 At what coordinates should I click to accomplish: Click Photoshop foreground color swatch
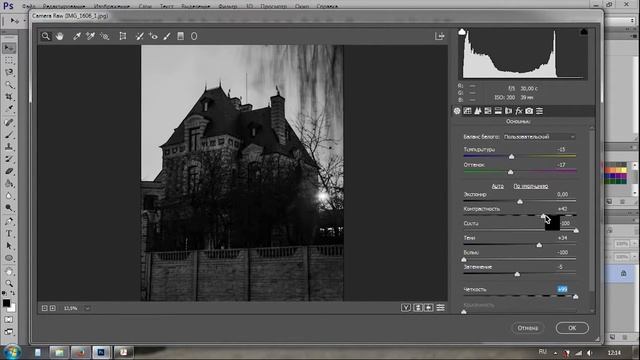pyautogui.click(x=6, y=303)
